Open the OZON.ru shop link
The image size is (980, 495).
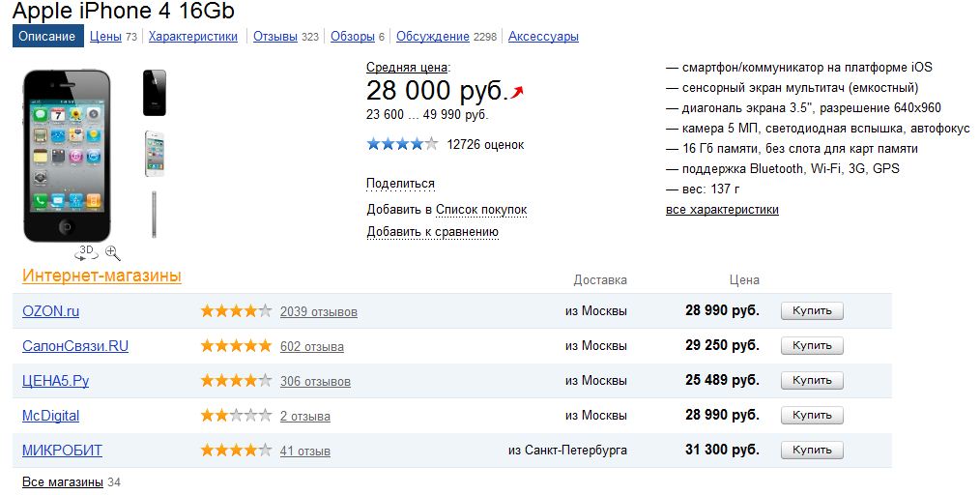pos(50,311)
